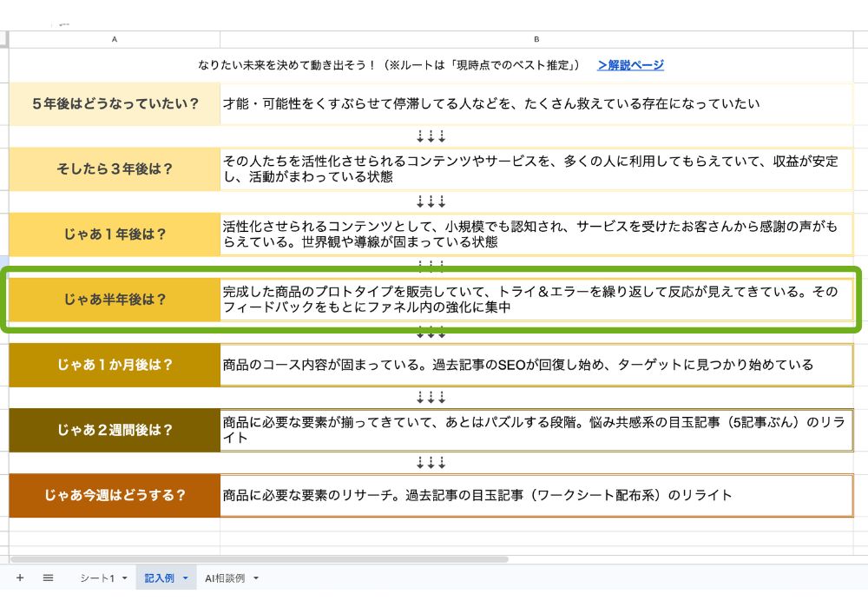Click the title text なりたい未来を決めて動き出そう！
Viewport: 868px width, 614px height.
pyautogui.click(x=287, y=65)
